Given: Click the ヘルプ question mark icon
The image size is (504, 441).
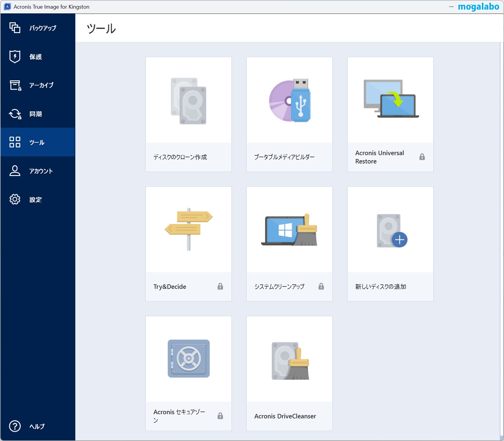Looking at the screenshot, I should [x=15, y=426].
